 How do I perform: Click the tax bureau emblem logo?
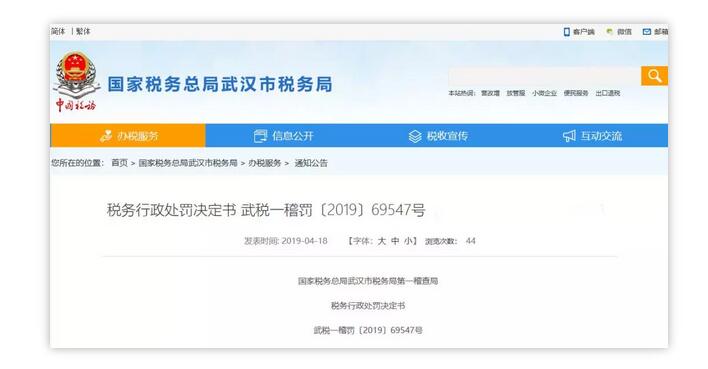[x=76, y=74]
